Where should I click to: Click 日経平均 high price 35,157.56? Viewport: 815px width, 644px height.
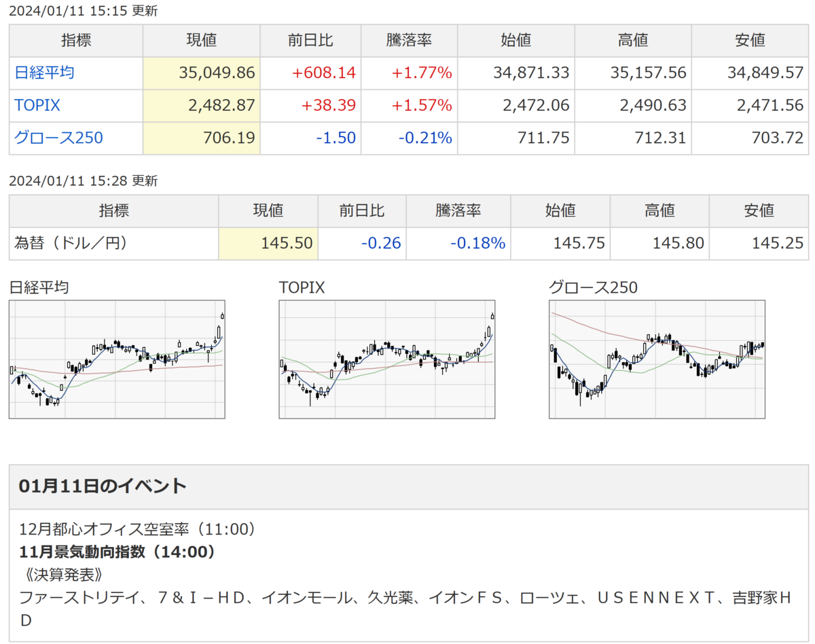click(x=649, y=73)
